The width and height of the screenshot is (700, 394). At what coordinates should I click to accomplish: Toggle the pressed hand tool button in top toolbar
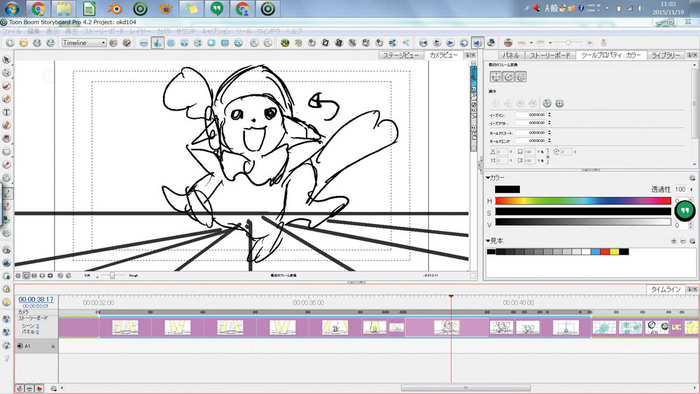(157, 43)
